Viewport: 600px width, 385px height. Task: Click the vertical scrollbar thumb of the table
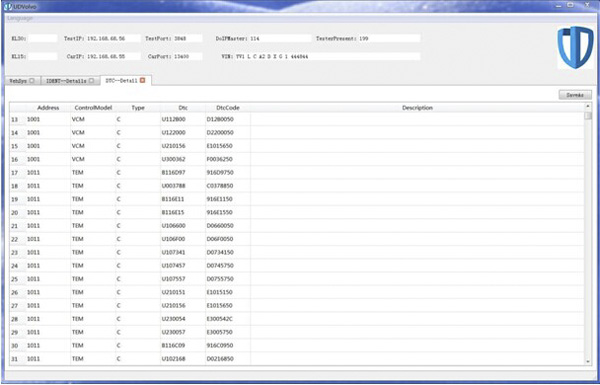pos(588,116)
